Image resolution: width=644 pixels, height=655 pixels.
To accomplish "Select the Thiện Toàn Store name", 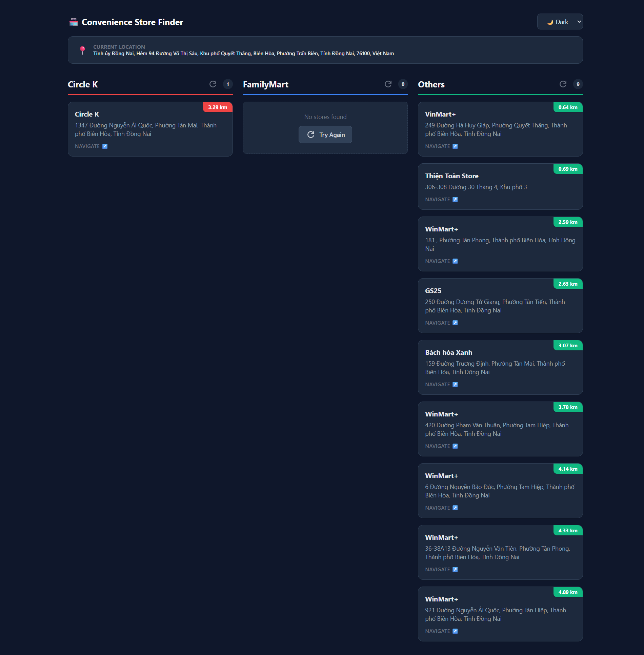I will coord(452,176).
